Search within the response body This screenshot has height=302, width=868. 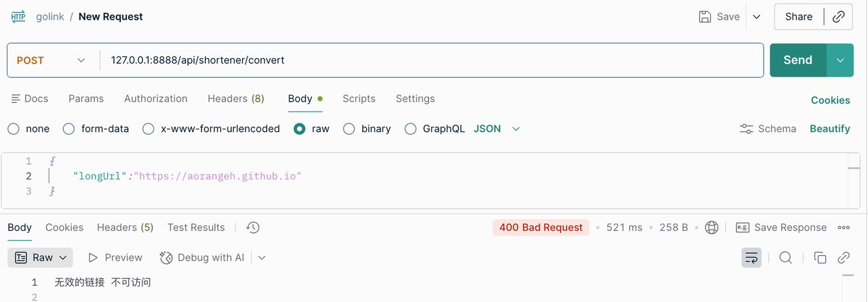pyautogui.click(x=785, y=257)
